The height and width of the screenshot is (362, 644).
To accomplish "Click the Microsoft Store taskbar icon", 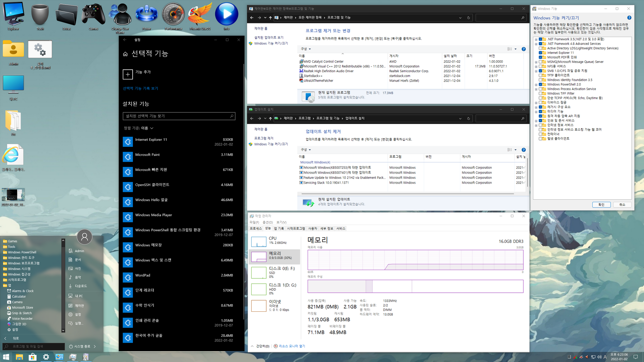I will [x=33, y=357].
